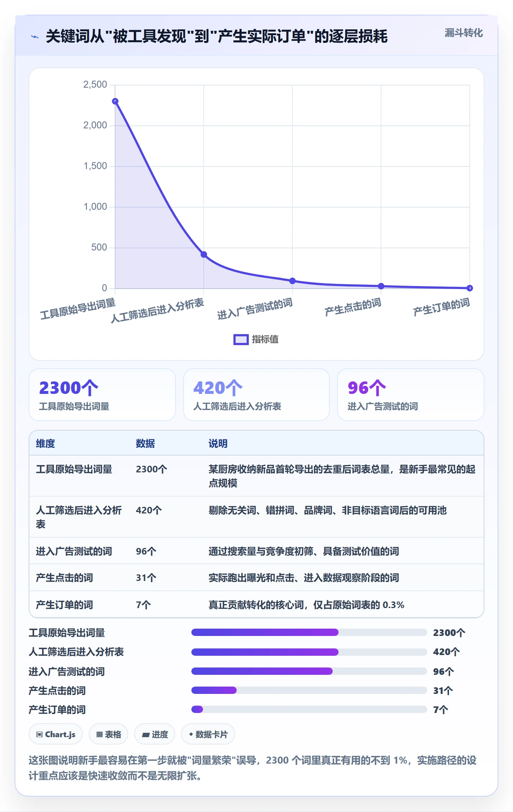The width and height of the screenshot is (513, 812).
Task: Select the 96个 cell in the table
Action: pyautogui.click(x=146, y=552)
